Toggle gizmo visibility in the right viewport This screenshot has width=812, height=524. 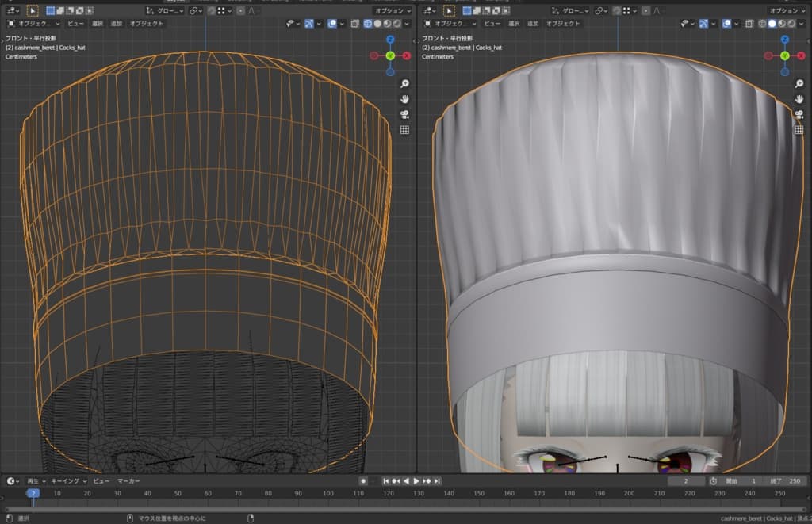(704, 24)
